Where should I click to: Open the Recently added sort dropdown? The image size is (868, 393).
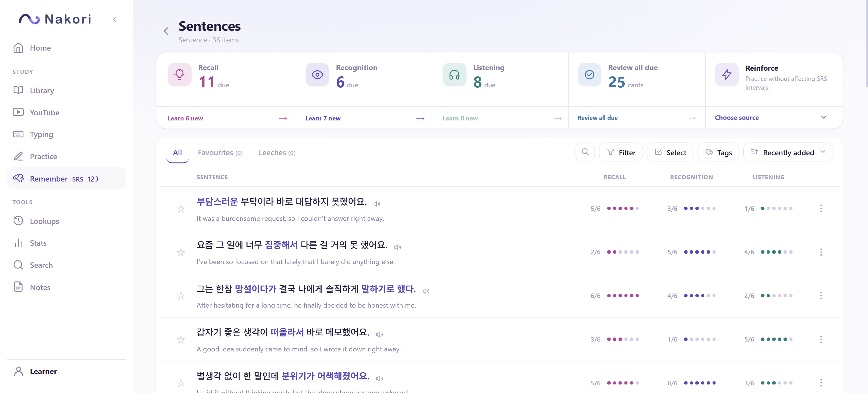tap(788, 152)
